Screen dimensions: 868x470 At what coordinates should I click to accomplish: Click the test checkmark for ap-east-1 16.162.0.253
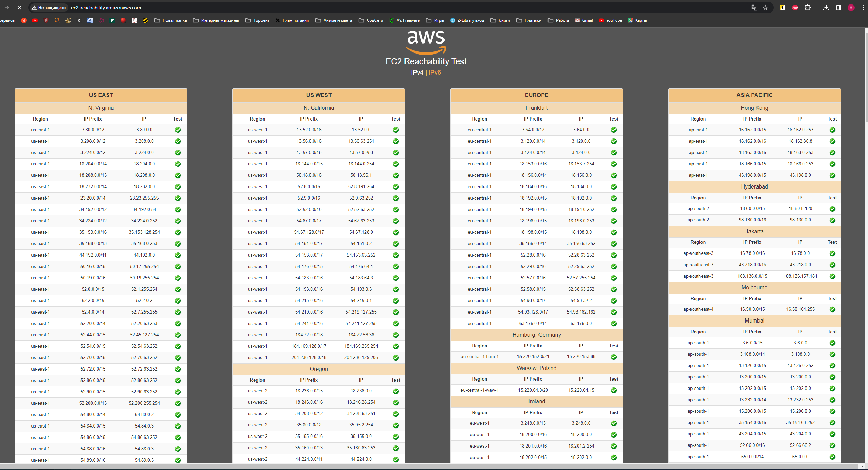tap(832, 130)
